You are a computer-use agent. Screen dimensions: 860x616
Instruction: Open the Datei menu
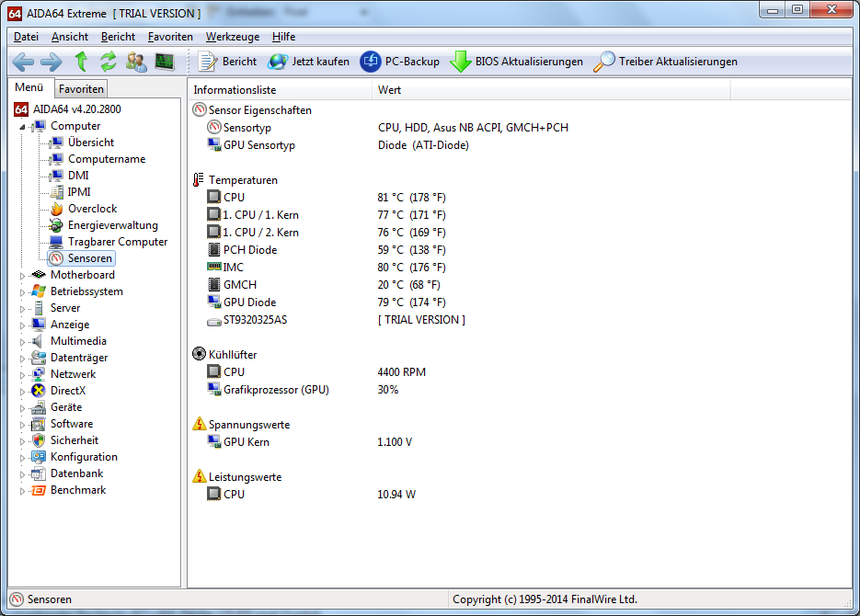[x=26, y=37]
